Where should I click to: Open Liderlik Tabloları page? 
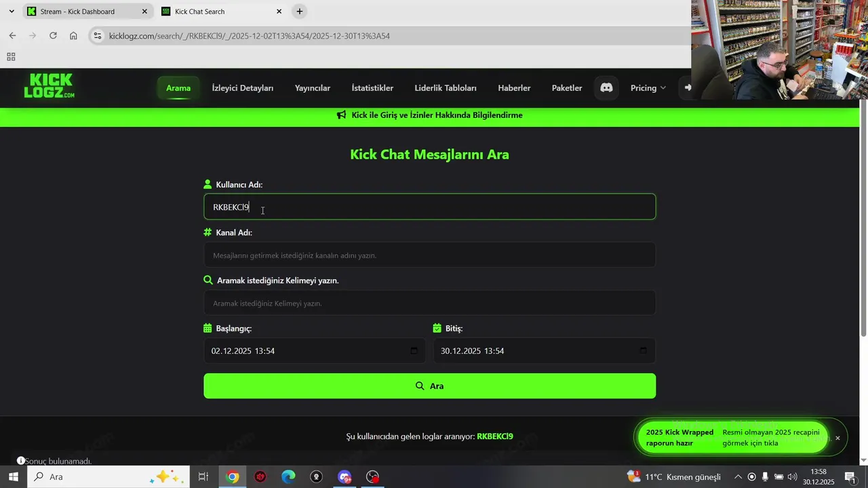point(446,88)
